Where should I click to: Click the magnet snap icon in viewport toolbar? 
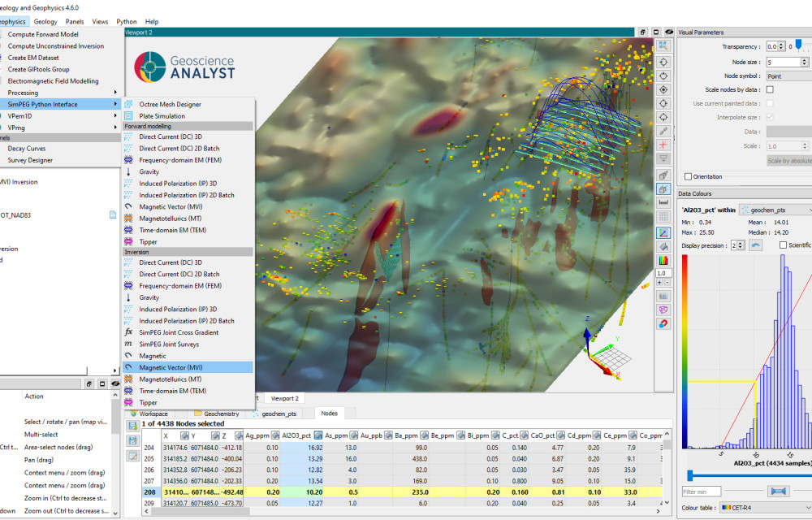(663, 323)
